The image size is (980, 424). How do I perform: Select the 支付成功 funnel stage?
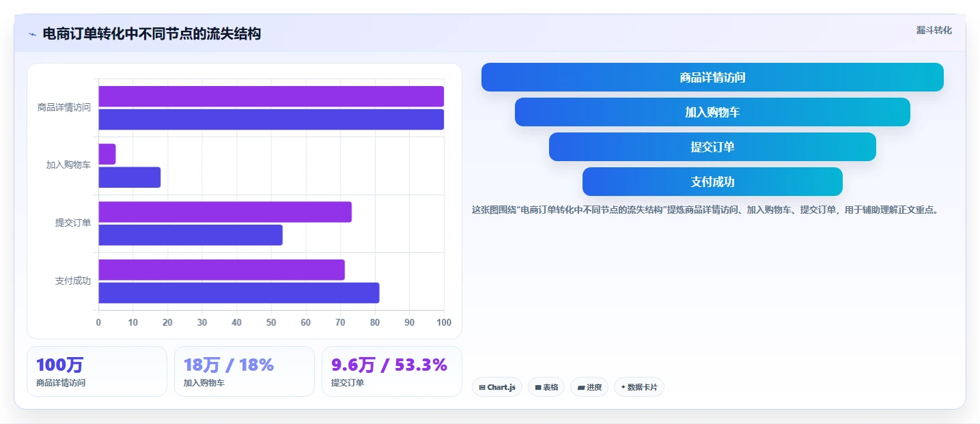point(712,182)
